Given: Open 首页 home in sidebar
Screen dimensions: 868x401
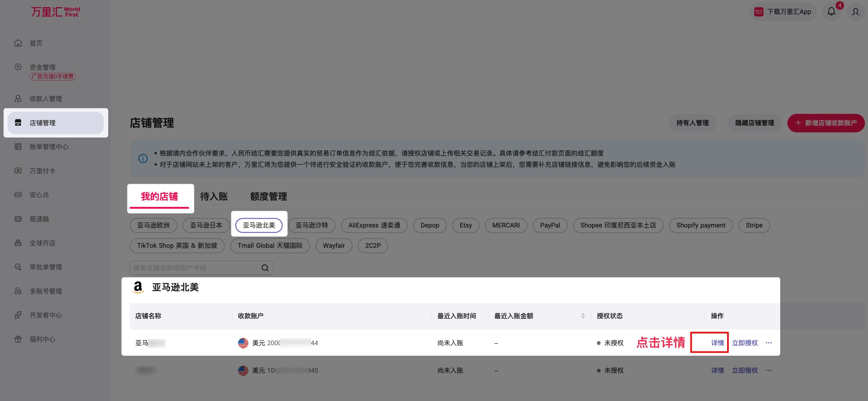Looking at the screenshot, I should click(x=36, y=43).
